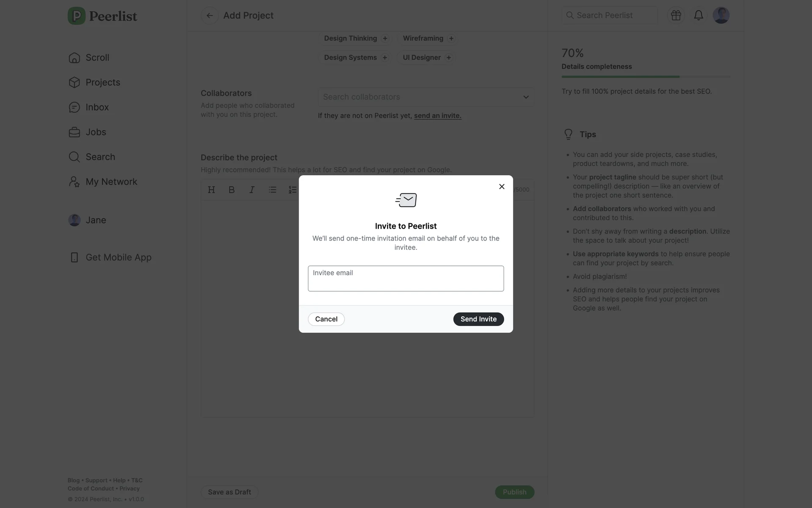The image size is (812, 508).
Task: Insert a bulleted list
Action: coord(272,190)
